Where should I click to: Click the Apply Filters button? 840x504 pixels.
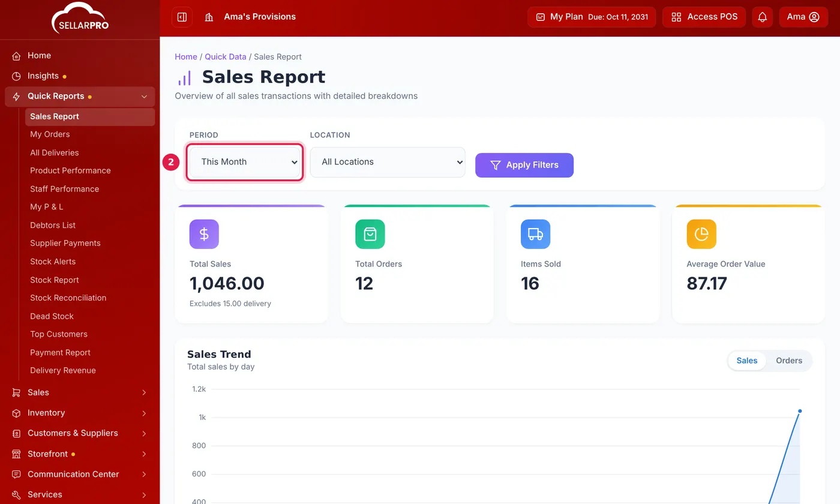click(524, 165)
